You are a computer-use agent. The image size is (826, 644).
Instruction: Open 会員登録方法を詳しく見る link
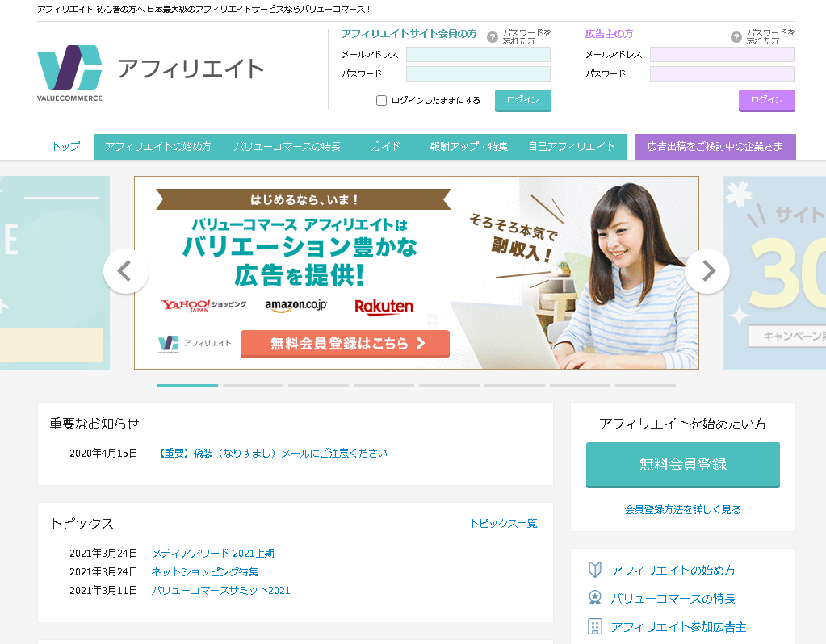point(683,509)
